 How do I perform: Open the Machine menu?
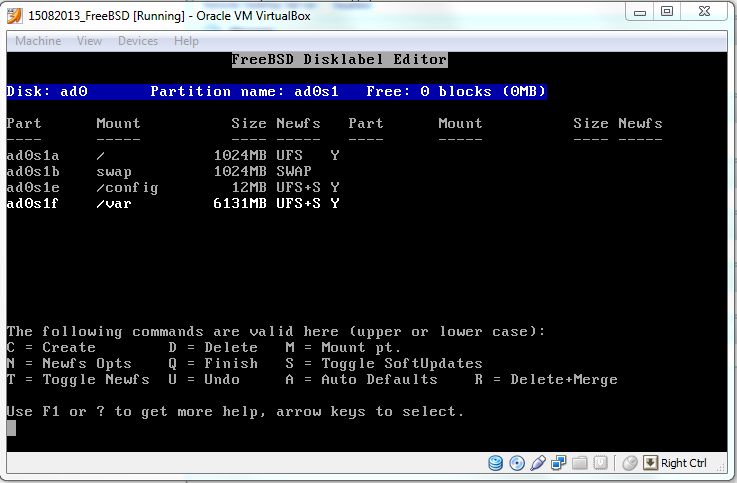[x=38, y=41]
